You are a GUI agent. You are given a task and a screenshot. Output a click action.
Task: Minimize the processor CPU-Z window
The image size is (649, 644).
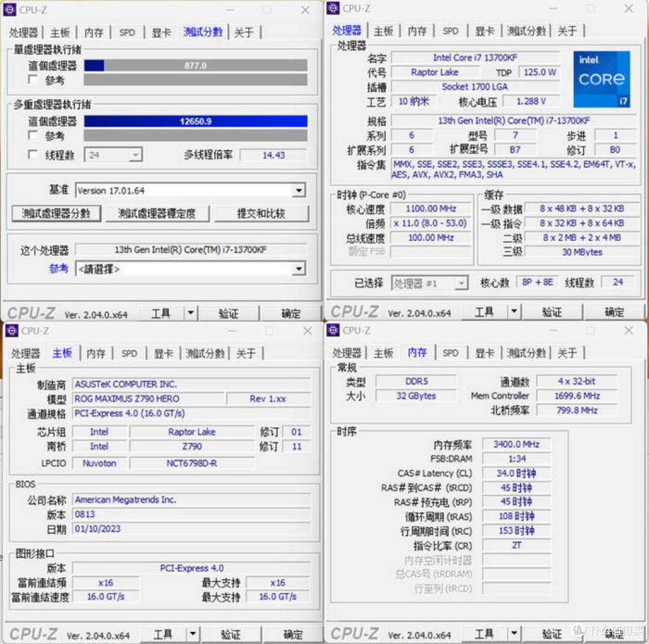[x=553, y=8]
